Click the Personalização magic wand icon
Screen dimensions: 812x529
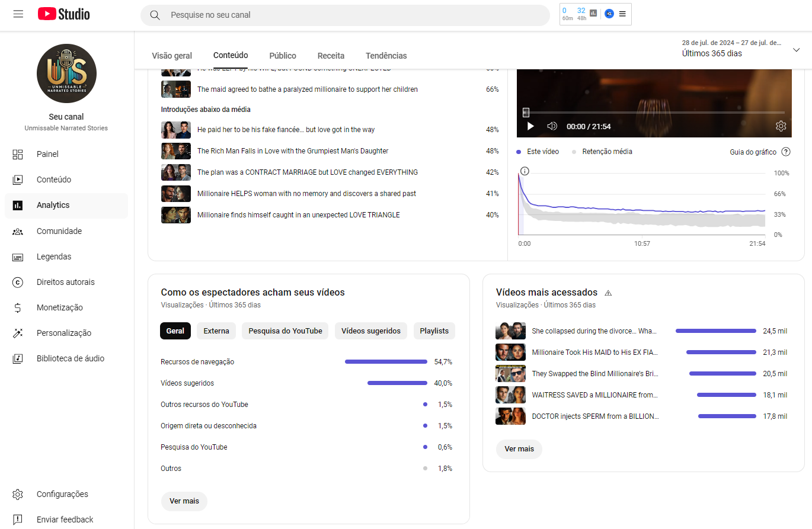(18, 333)
